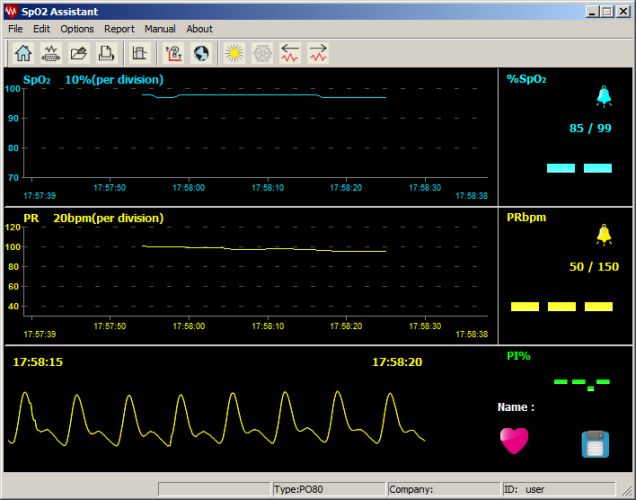The width and height of the screenshot is (636, 500).
Task: Click the print document toolbar icon
Action: click(106, 53)
